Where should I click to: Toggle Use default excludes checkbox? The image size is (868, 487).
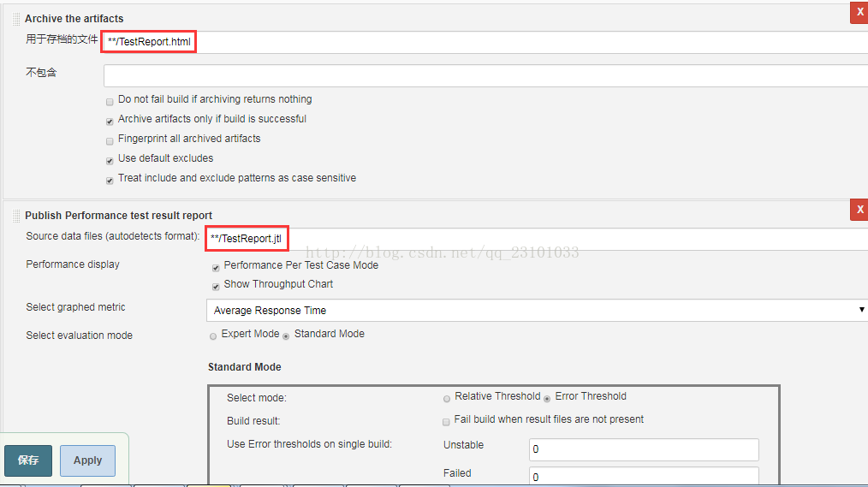[x=110, y=161]
